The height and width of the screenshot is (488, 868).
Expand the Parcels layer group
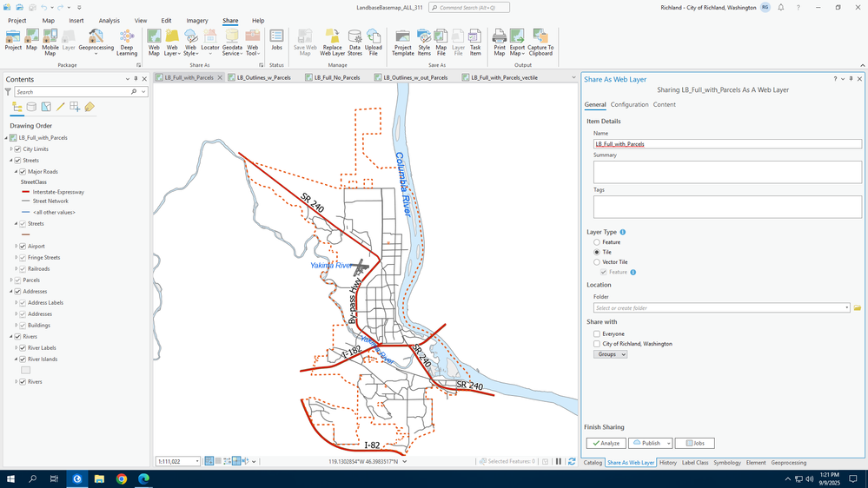click(11, 280)
